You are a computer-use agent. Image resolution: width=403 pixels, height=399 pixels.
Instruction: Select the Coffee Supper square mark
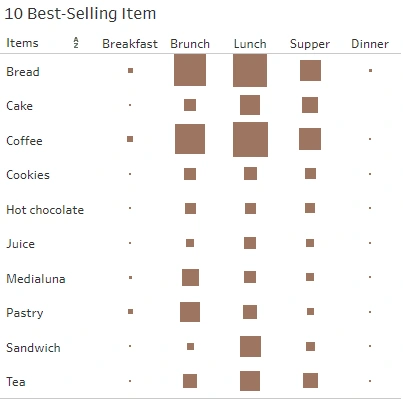pyautogui.click(x=310, y=139)
